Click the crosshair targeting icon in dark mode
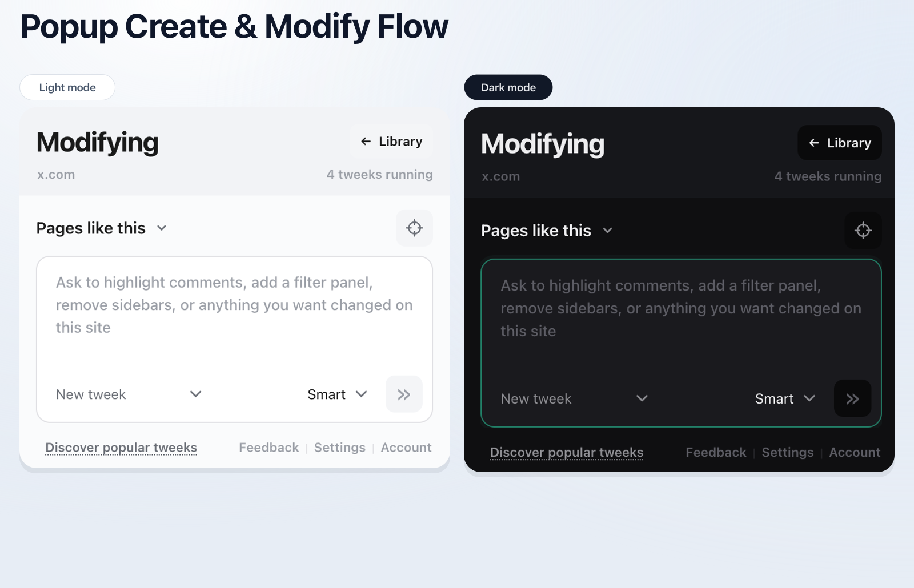 863,231
